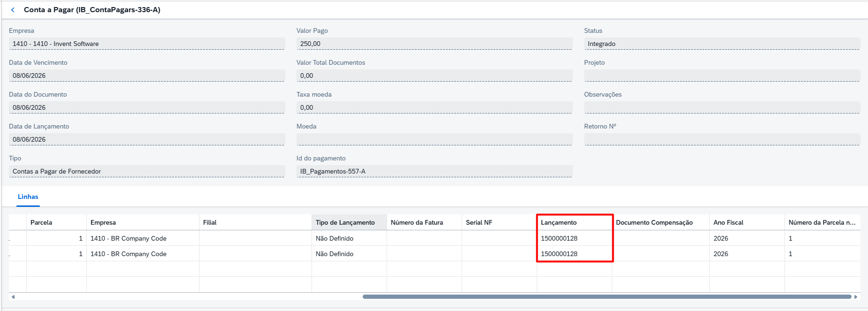Viewport: 868px width, 311px height.
Task: Select the Id do pagamento field
Action: (x=434, y=171)
